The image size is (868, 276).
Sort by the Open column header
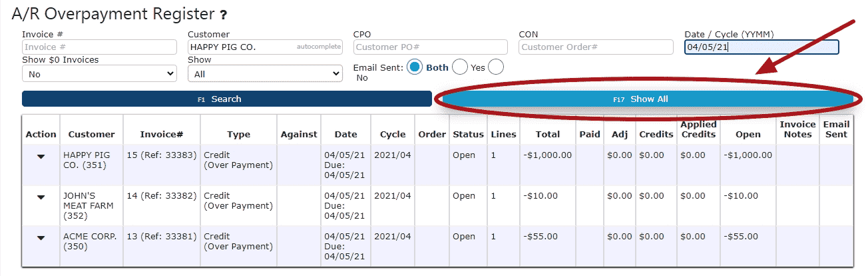point(748,134)
